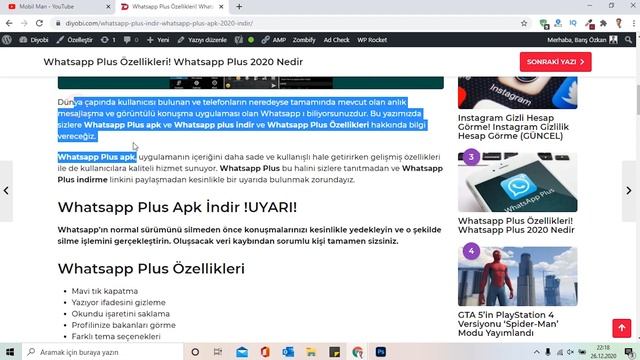Click the list item Farklı tema seçenekleri
The height and width of the screenshot is (360, 640).
(116, 336)
